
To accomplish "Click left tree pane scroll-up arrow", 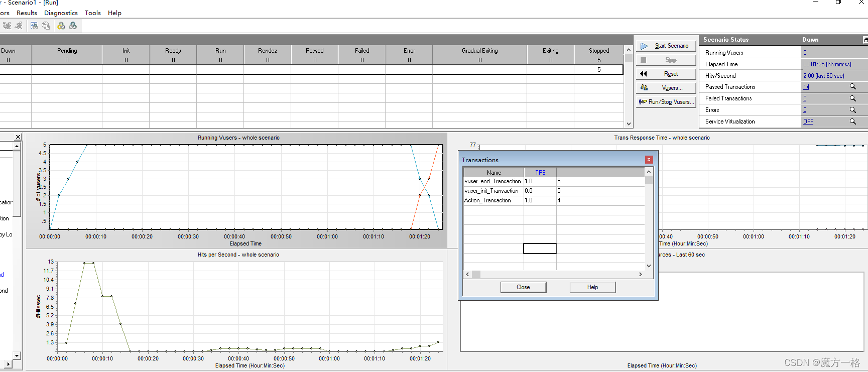I will (x=17, y=146).
